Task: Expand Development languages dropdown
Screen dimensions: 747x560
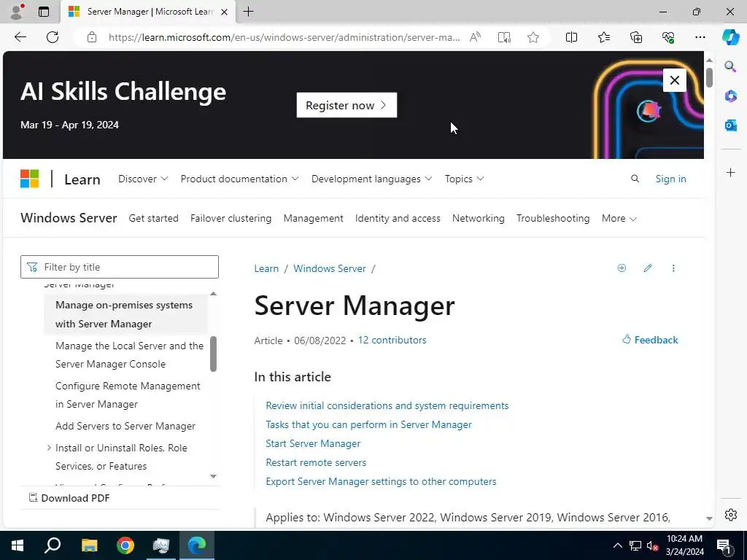Action: [x=371, y=179]
